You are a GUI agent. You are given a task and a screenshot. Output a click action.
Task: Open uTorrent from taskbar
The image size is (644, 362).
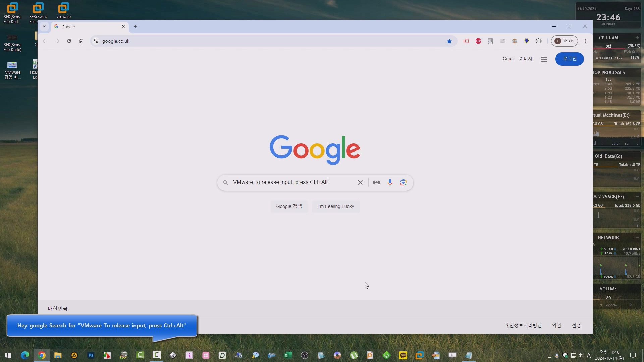click(x=354, y=355)
